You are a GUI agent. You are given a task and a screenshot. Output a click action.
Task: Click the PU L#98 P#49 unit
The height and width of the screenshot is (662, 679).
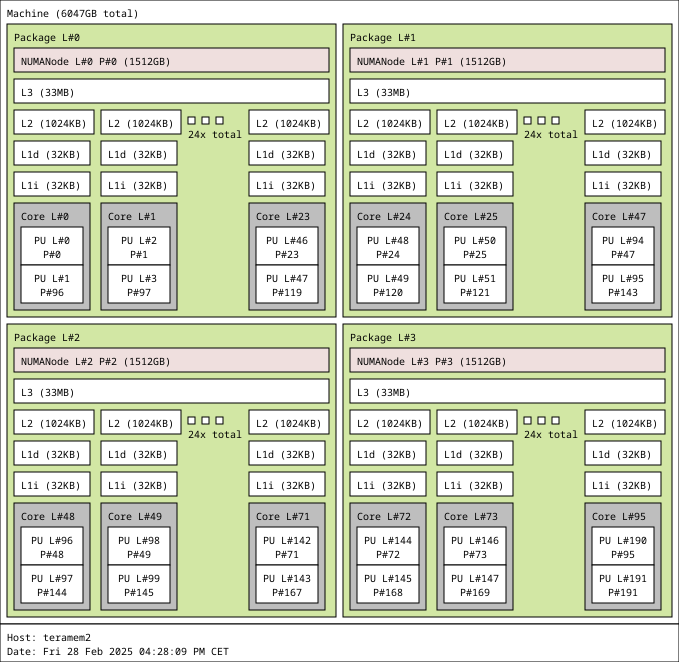[x=139, y=547]
